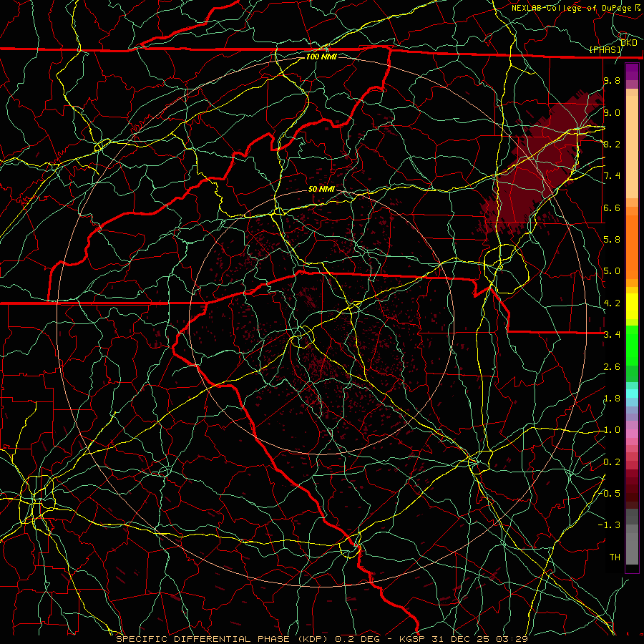Click the 9.0 scale value

tap(612, 112)
